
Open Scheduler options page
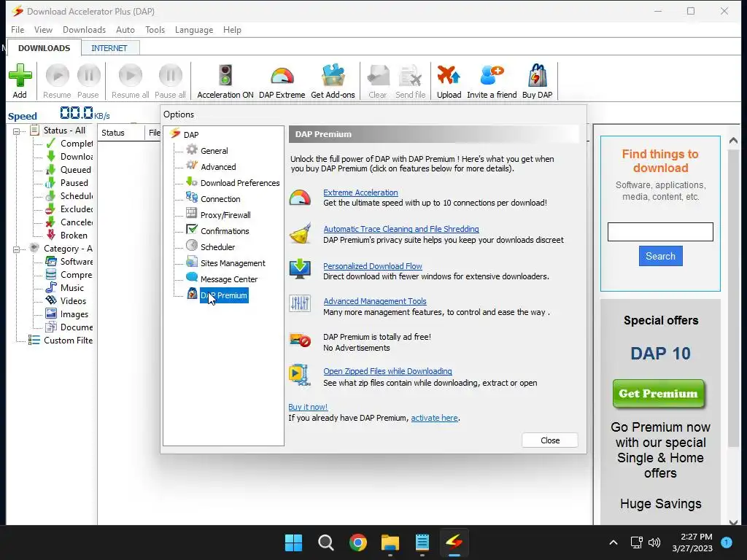pos(217,247)
